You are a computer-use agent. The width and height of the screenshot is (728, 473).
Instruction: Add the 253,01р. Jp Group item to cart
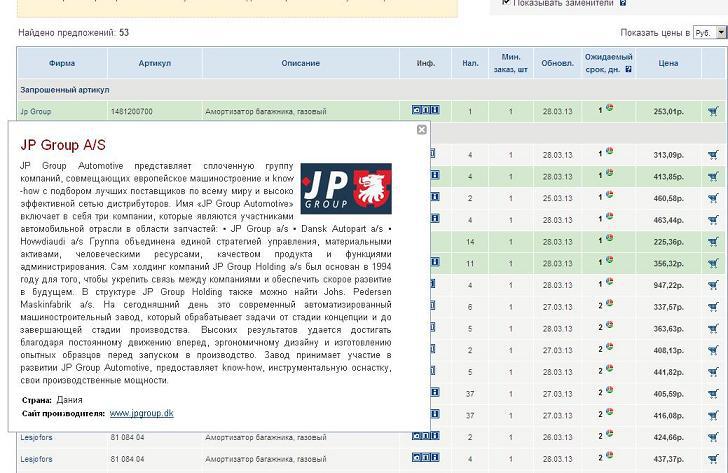[x=713, y=111]
